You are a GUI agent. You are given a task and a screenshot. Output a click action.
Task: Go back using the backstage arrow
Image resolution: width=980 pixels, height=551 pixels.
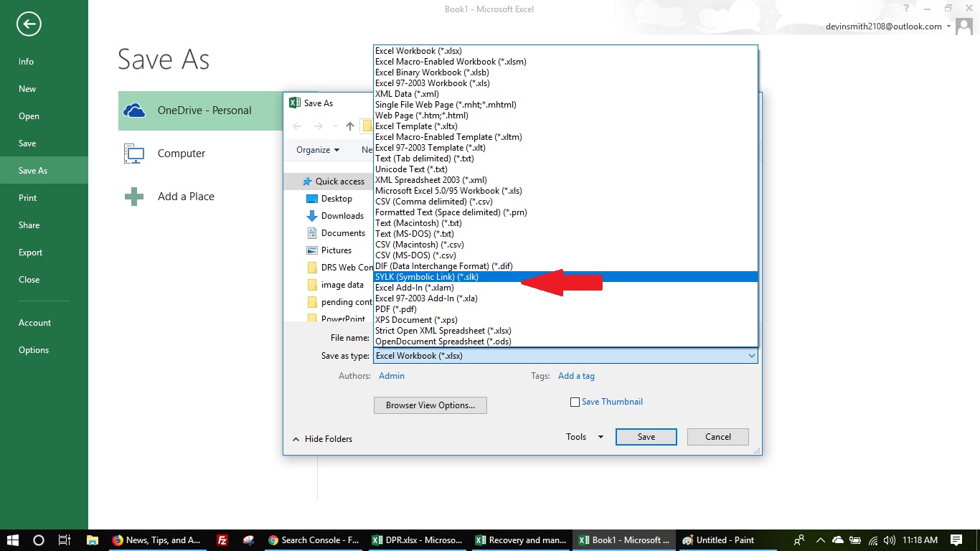[x=29, y=24]
